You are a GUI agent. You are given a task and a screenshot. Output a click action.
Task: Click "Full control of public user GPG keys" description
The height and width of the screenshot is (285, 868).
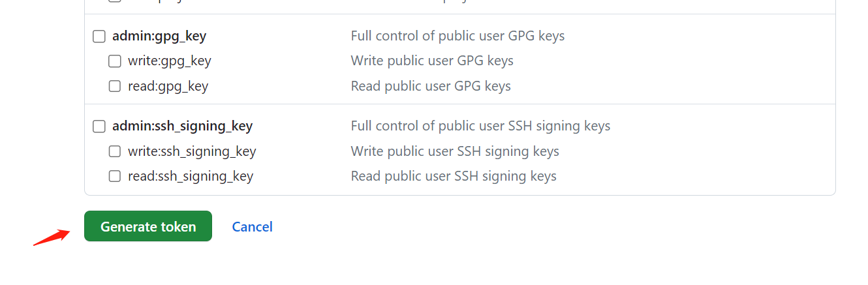[x=457, y=36]
